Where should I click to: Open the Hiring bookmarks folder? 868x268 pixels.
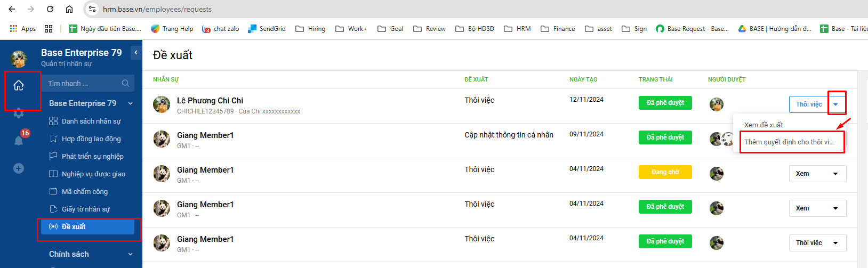point(310,29)
